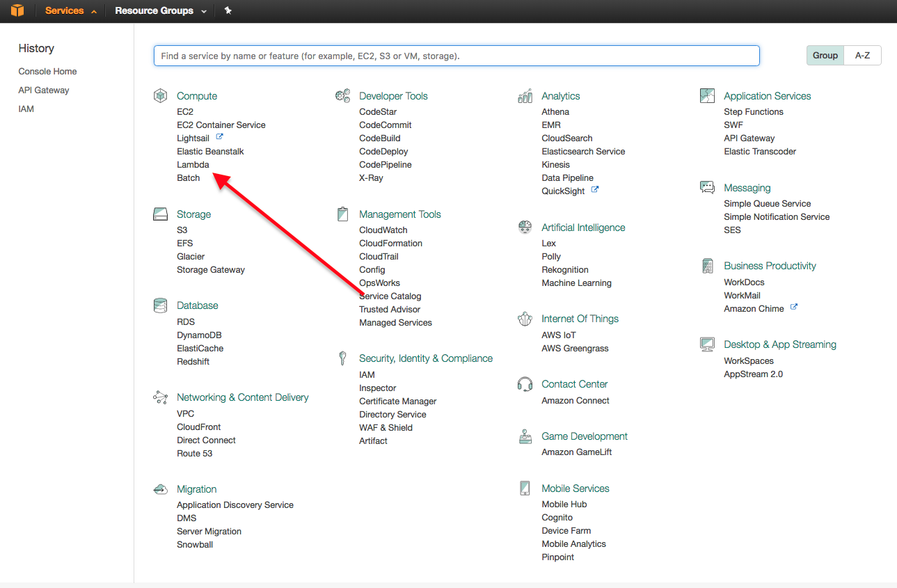897x588 pixels.
Task: Open API Gateway from History list
Action: [44, 90]
